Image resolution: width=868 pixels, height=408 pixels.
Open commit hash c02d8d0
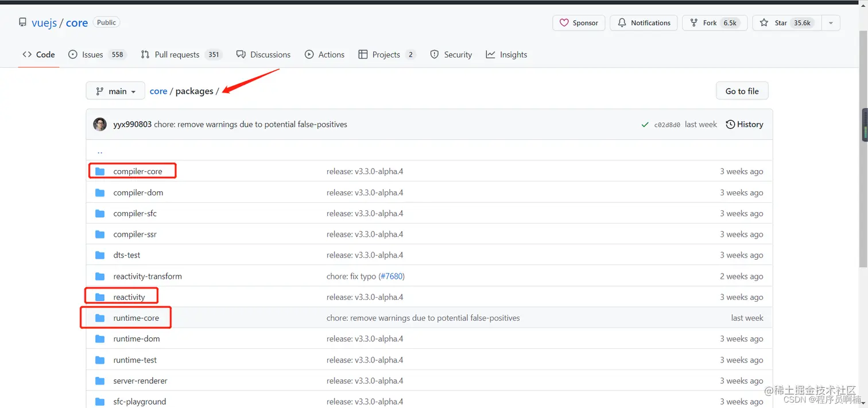point(667,125)
